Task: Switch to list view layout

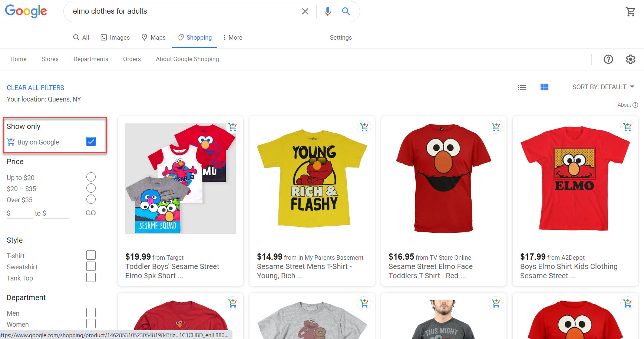Action: click(x=522, y=87)
